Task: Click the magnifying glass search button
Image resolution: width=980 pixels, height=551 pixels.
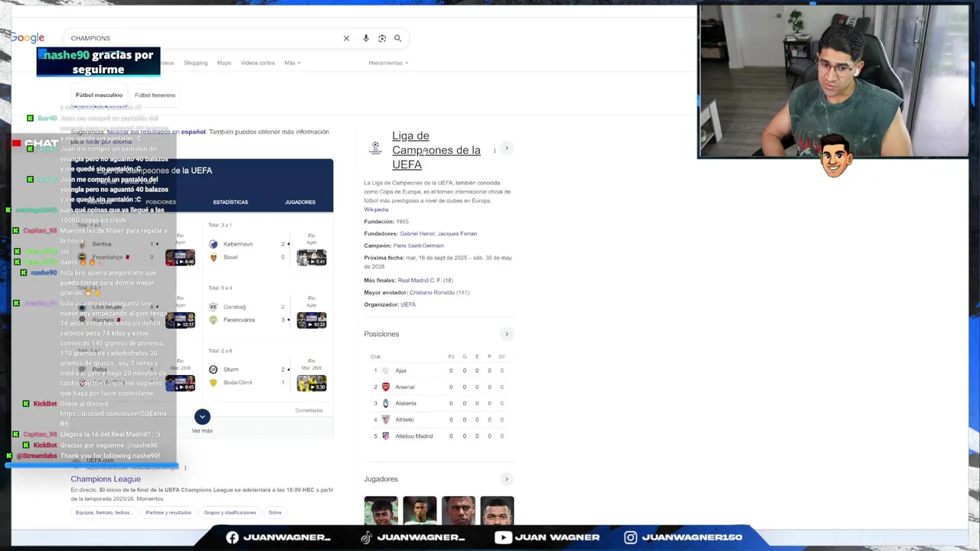Action: click(x=398, y=38)
